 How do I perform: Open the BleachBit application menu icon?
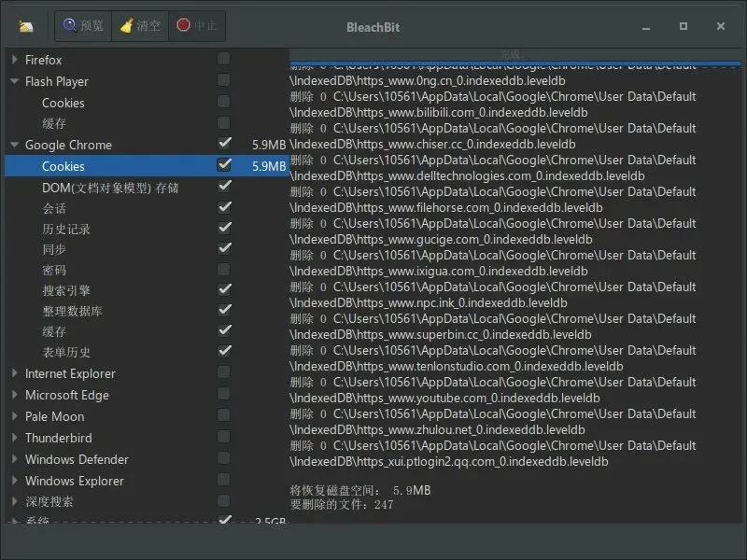[x=26, y=27]
